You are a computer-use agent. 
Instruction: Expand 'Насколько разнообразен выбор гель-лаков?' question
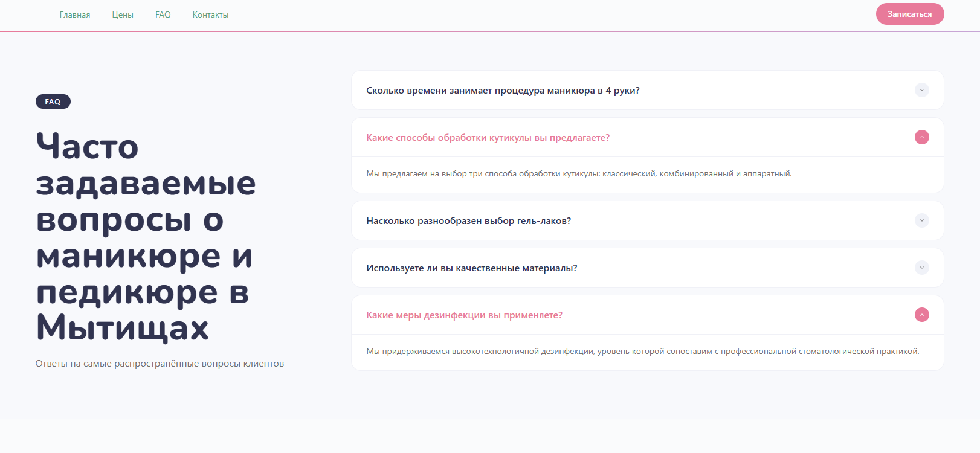pyautogui.click(x=468, y=221)
